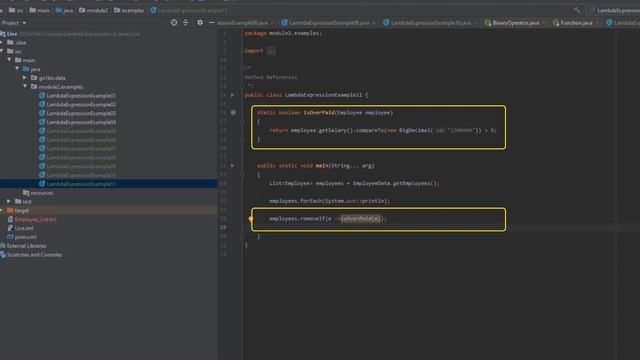
Task: Select 'Scratches and Consoles' label
Action: pyautogui.click(x=34, y=255)
